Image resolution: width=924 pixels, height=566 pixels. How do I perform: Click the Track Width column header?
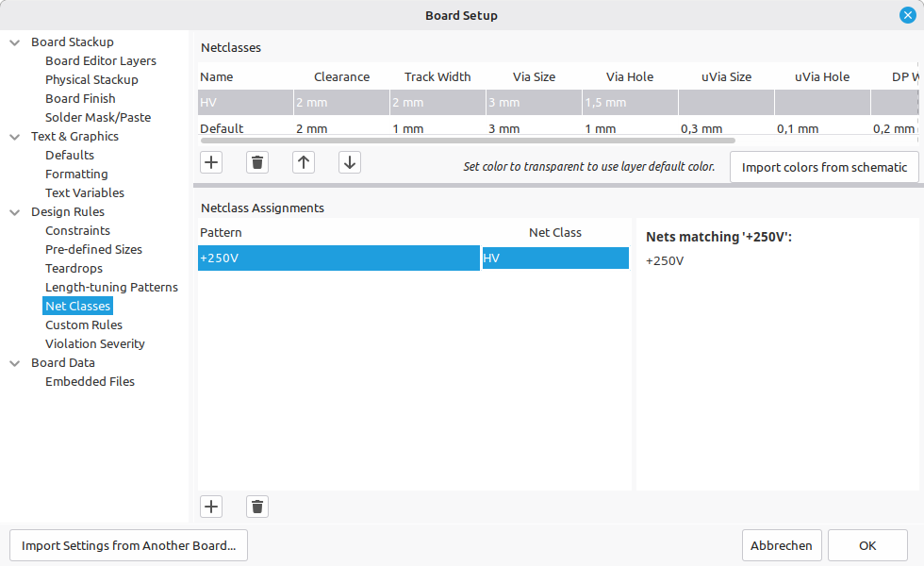(437, 76)
